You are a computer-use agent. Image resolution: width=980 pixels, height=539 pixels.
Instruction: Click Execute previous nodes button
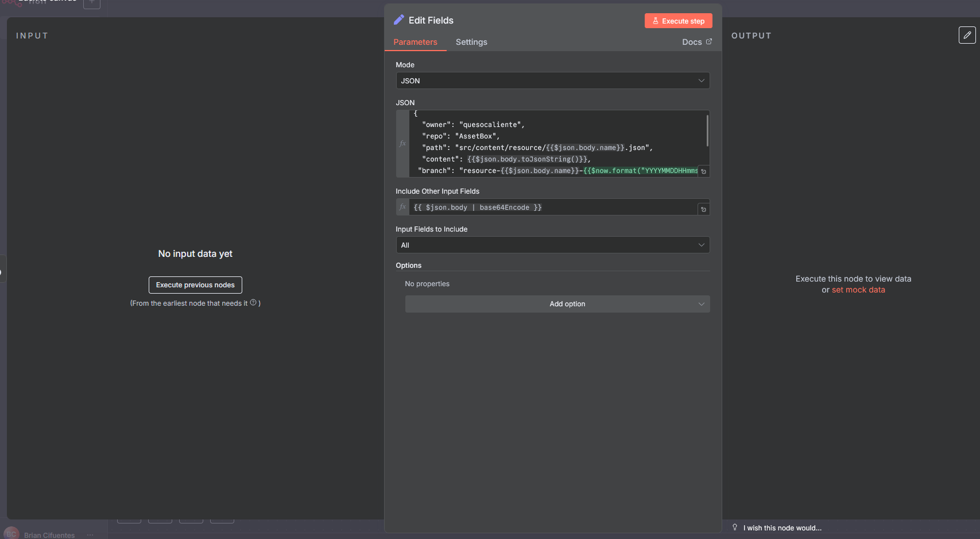pyautogui.click(x=195, y=285)
